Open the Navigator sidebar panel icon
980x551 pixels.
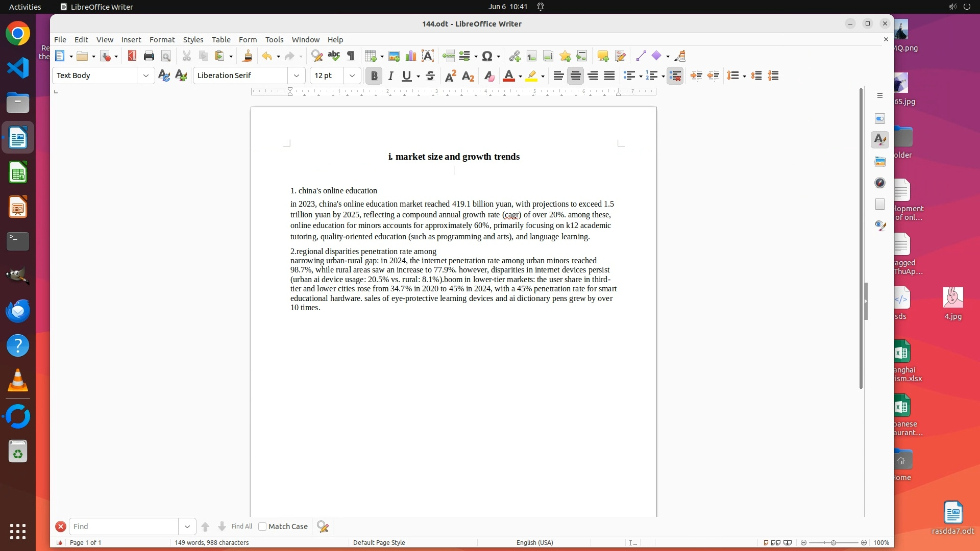pyautogui.click(x=880, y=183)
